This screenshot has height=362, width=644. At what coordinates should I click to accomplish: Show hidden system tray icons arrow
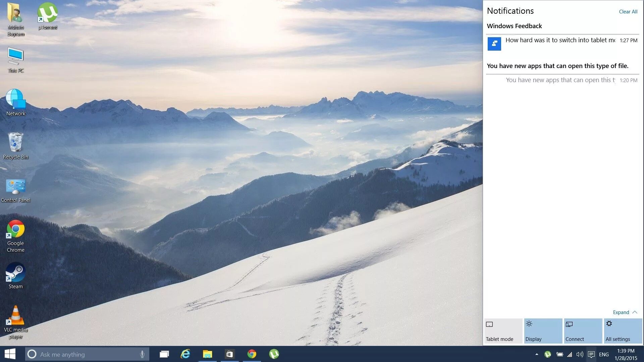coord(537,354)
